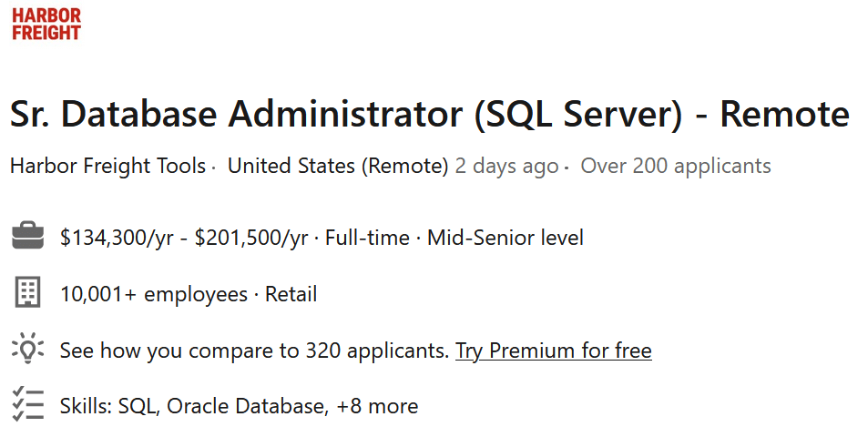This screenshot has height=437, width=868.
Task: Click the lightbulb insights icon
Action: coord(28,350)
